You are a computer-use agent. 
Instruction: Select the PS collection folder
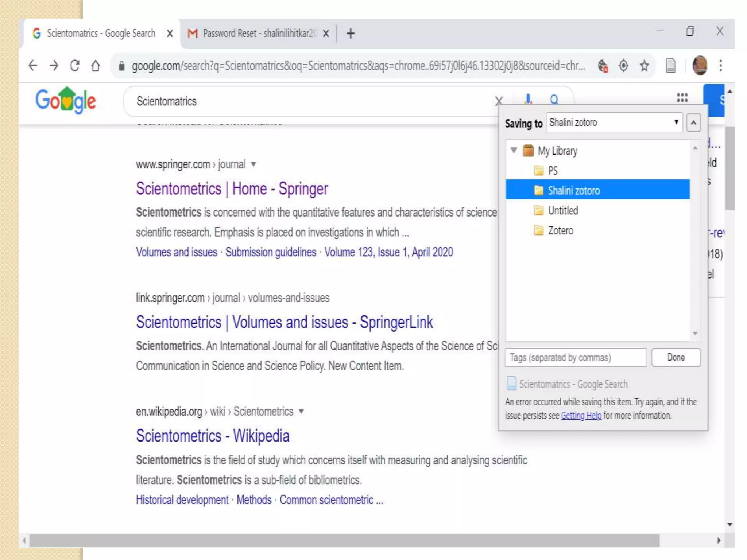coord(553,171)
